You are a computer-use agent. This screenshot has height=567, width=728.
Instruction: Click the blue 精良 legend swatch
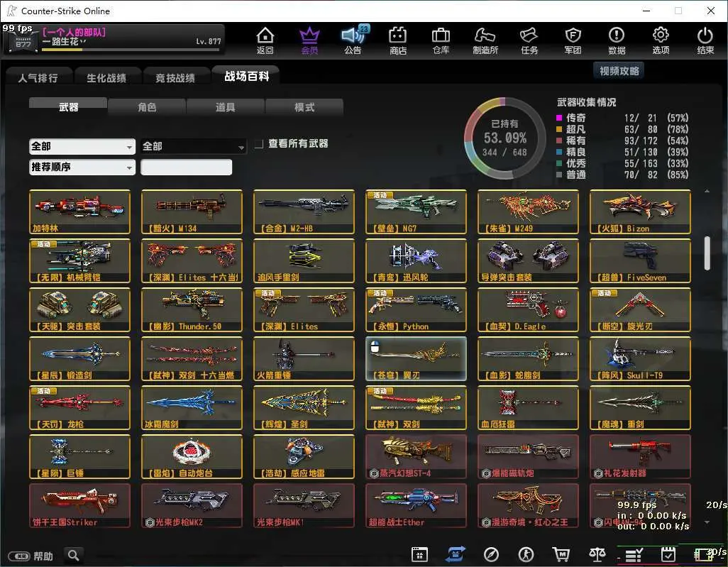pyautogui.click(x=559, y=152)
